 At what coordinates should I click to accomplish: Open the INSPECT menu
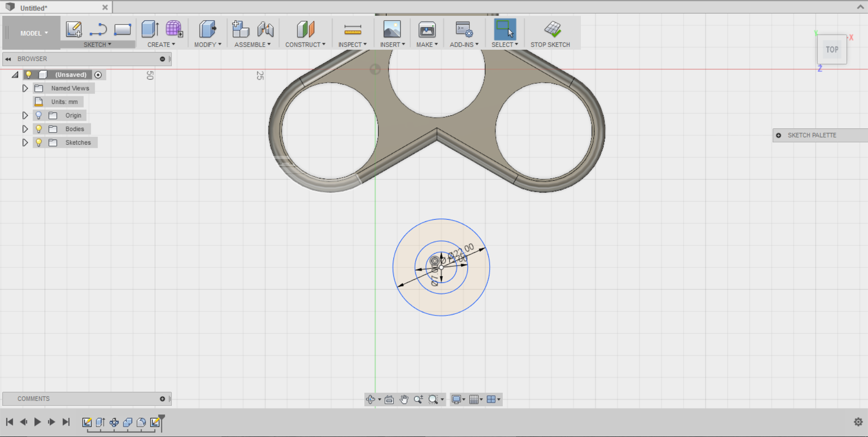tap(352, 45)
